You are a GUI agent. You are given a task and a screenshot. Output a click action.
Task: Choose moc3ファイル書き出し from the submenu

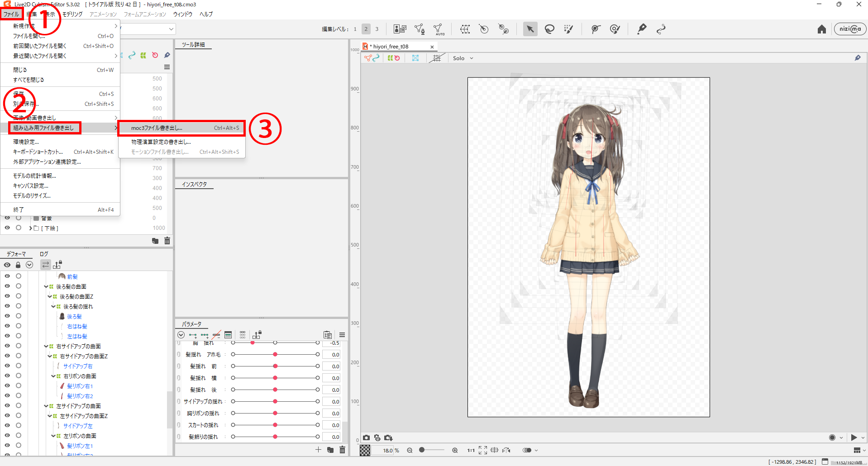pos(181,128)
